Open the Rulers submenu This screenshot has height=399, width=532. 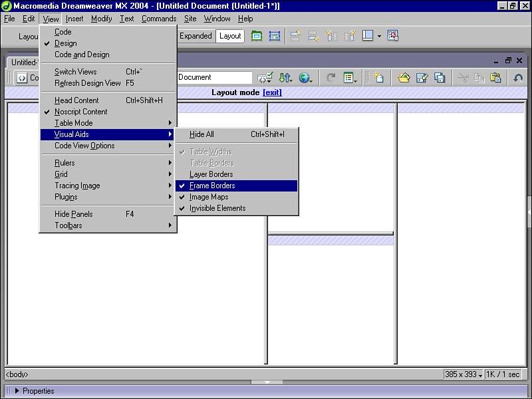[65, 163]
